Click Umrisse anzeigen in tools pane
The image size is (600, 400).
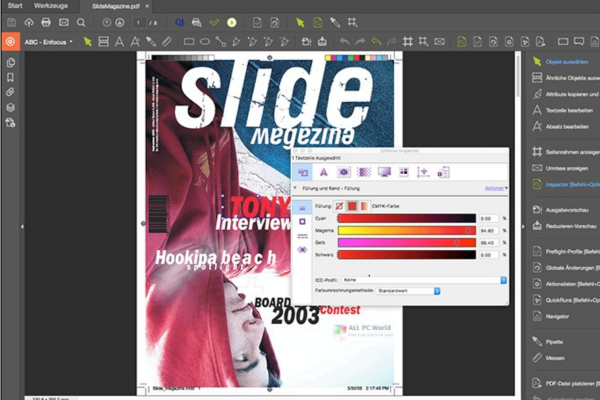[x=567, y=168]
